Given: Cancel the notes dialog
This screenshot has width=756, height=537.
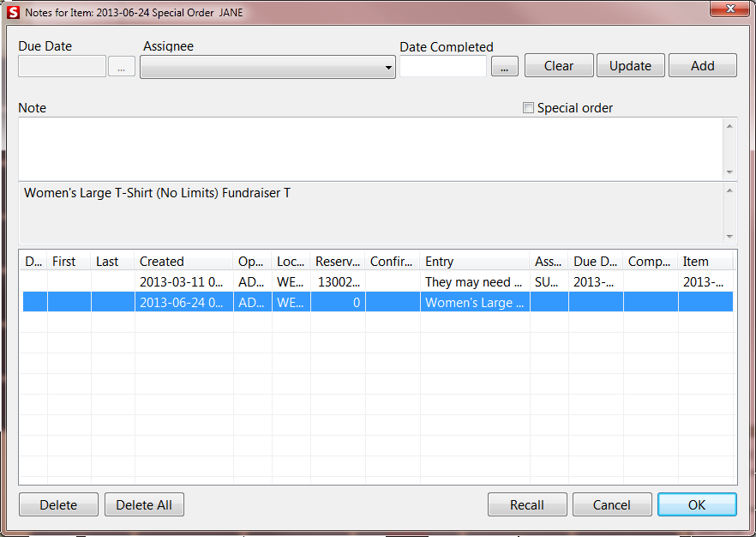Looking at the screenshot, I should coord(612,504).
